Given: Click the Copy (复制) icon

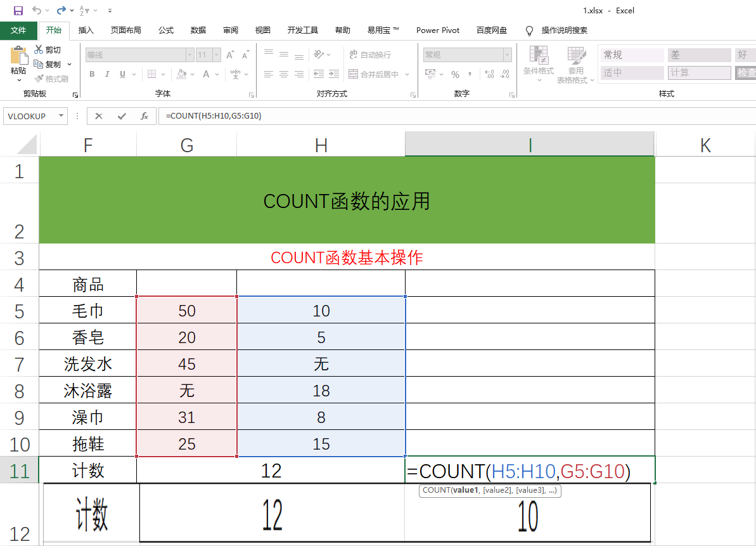Looking at the screenshot, I should tap(39, 64).
